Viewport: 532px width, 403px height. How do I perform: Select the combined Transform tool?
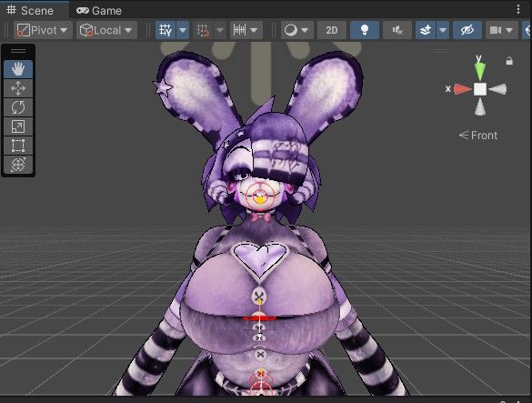(18, 165)
